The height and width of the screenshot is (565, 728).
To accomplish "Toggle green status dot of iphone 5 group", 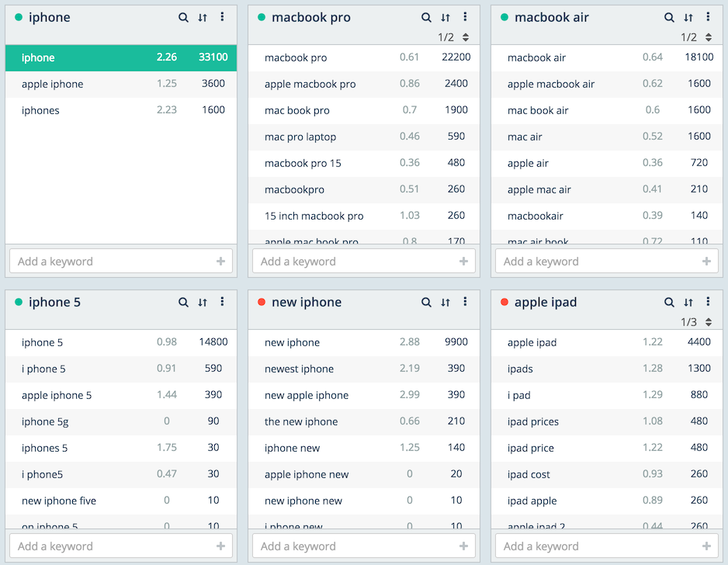I will tap(19, 302).
